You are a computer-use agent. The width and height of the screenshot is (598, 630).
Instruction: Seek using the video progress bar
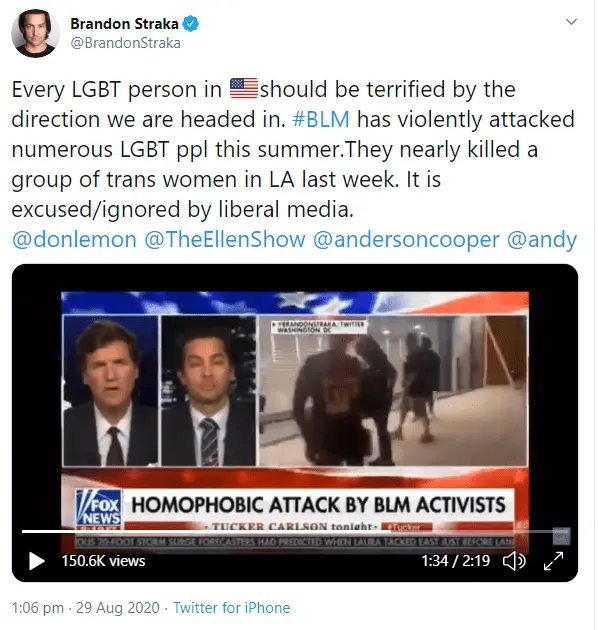click(296, 531)
